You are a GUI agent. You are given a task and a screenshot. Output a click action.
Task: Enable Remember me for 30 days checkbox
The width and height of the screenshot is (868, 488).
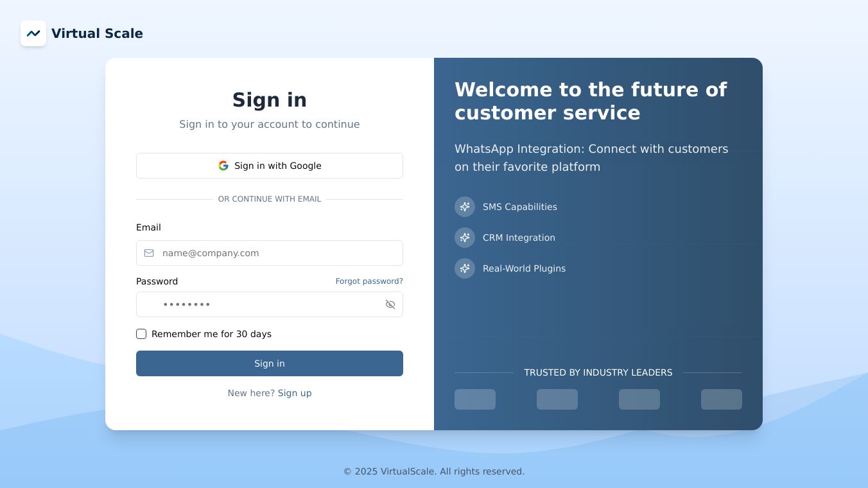(141, 334)
